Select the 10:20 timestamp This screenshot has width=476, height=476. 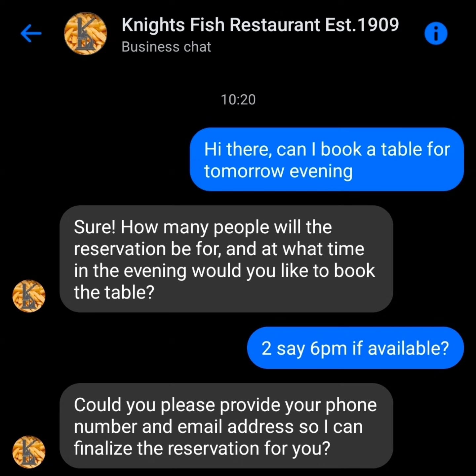237,99
